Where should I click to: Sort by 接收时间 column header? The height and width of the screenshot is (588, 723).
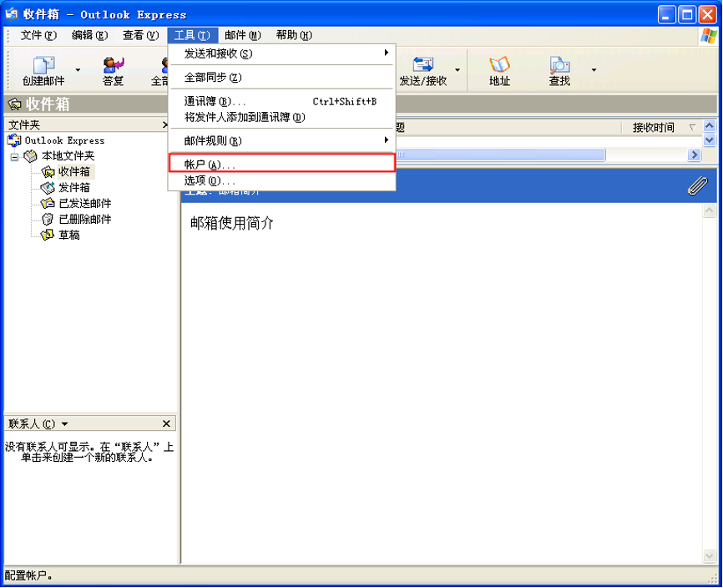653,128
